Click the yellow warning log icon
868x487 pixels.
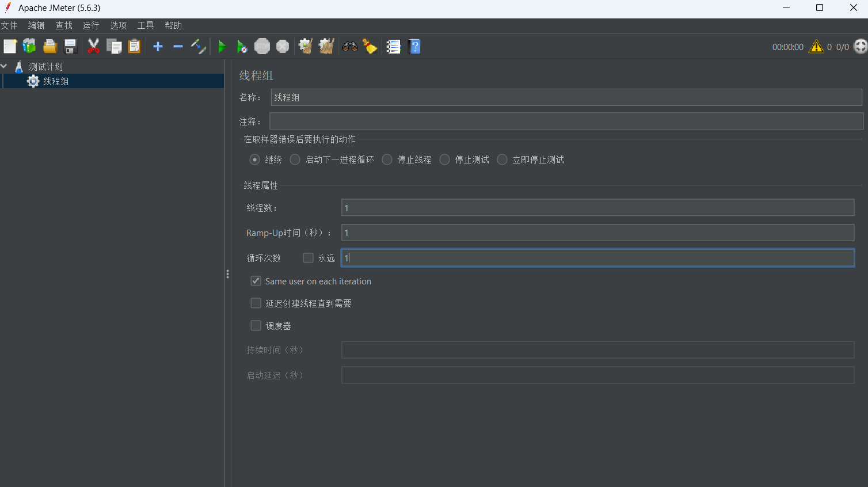[x=816, y=47]
